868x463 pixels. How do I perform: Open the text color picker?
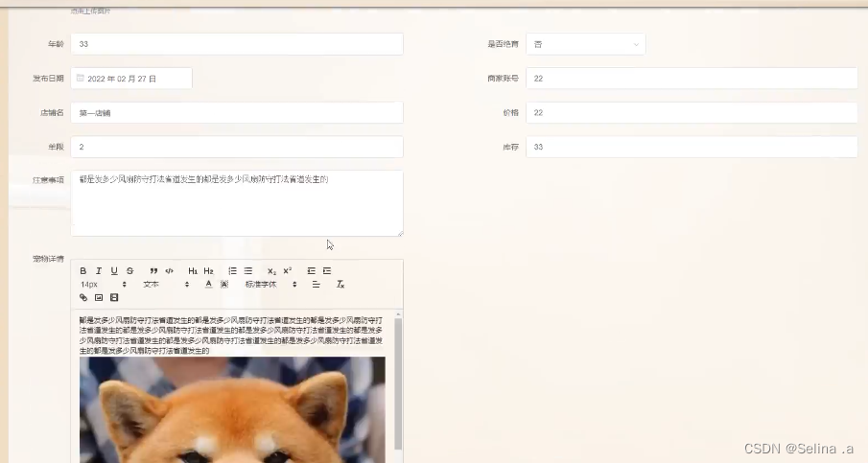point(209,285)
